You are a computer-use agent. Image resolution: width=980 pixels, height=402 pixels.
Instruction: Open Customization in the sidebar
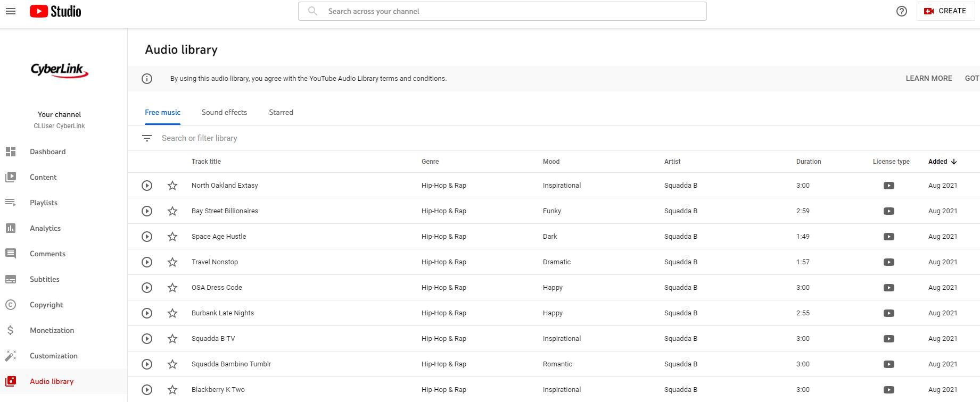(64, 356)
